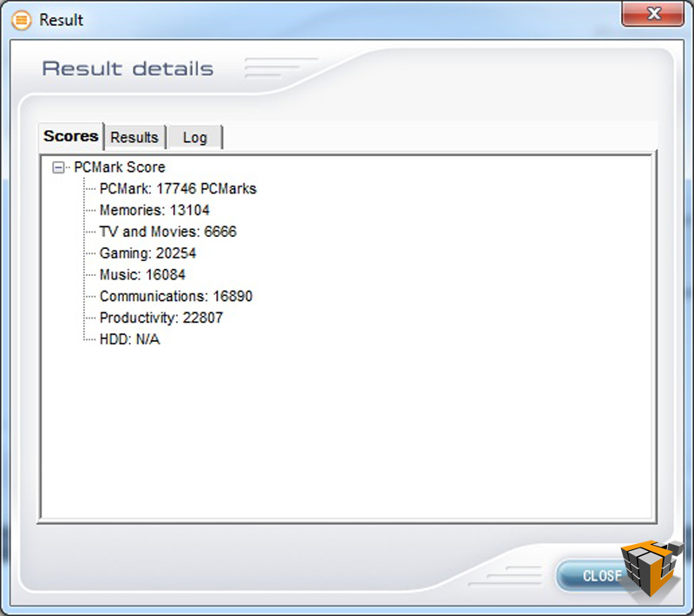The width and height of the screenshot is (694, 616).
Task: Select the Communications: 16890 row
Action: tap(176, 296)
